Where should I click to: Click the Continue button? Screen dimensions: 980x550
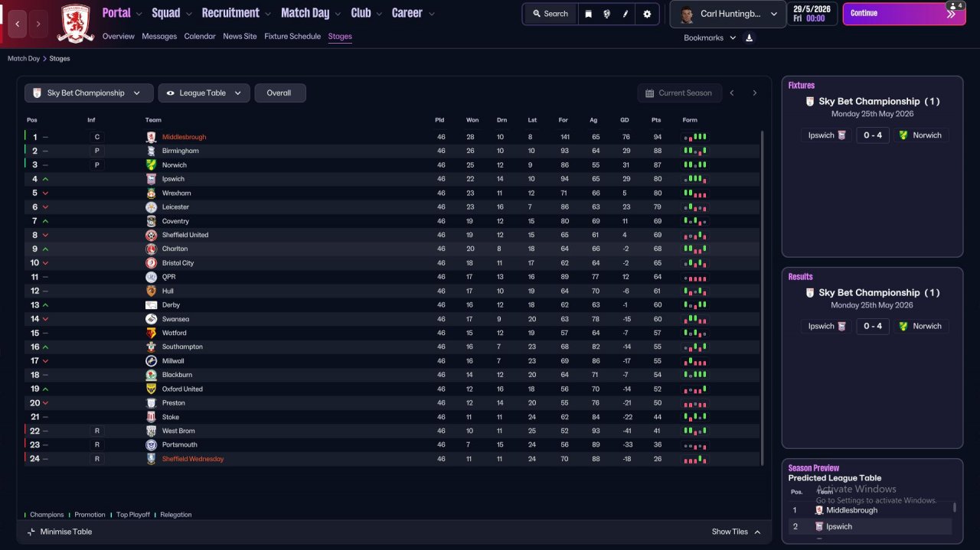coord(904,14)
